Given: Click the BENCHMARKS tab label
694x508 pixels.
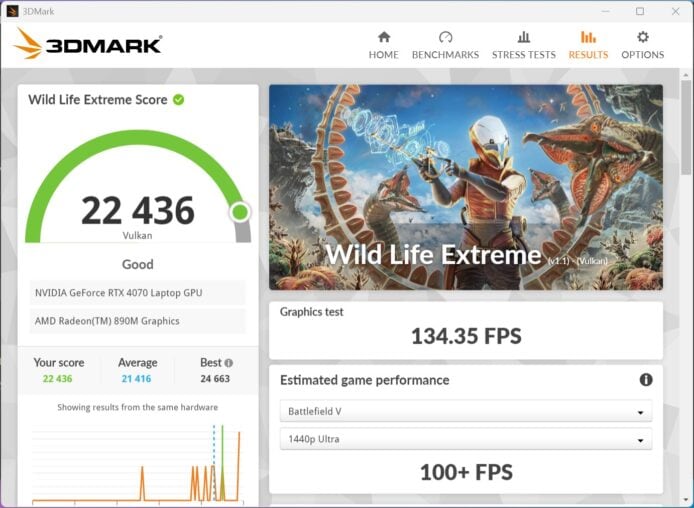Looking at the screenshot, I should [x=445, y=55].
